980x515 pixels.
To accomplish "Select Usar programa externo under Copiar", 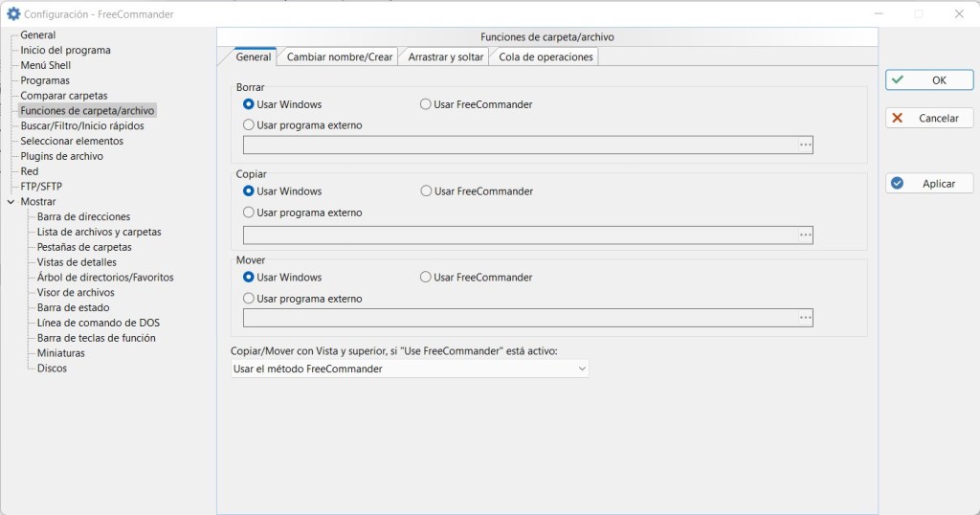I will click(x=249, y=213).
